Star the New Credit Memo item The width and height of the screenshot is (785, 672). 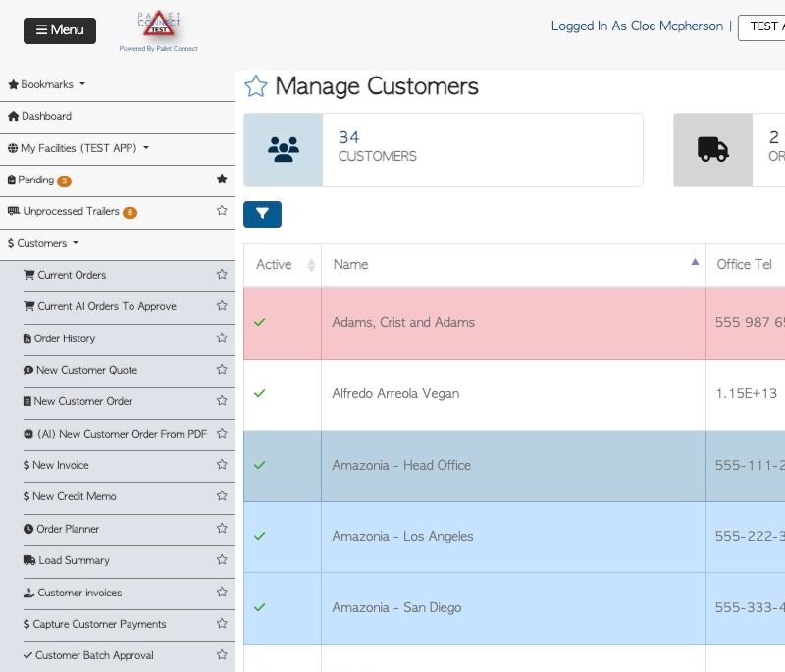tap(222, 495)
